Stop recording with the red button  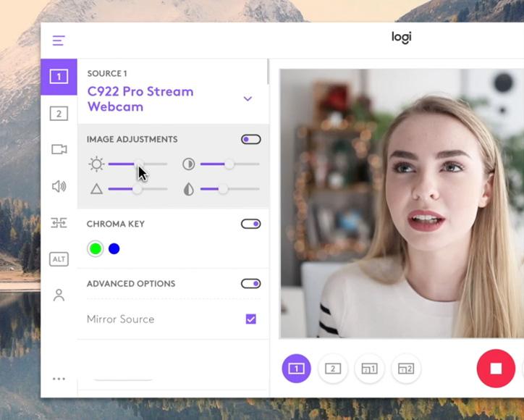[496, 369]
